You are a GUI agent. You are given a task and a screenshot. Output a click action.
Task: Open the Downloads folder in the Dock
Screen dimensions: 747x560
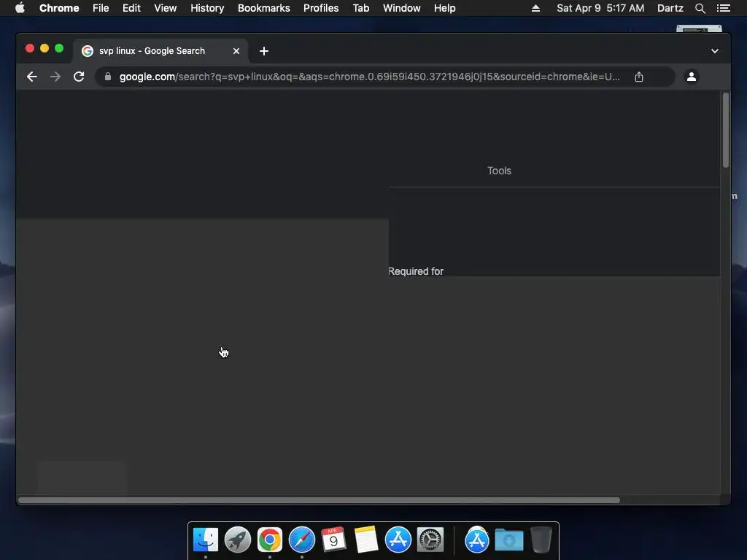click(508, 540)
